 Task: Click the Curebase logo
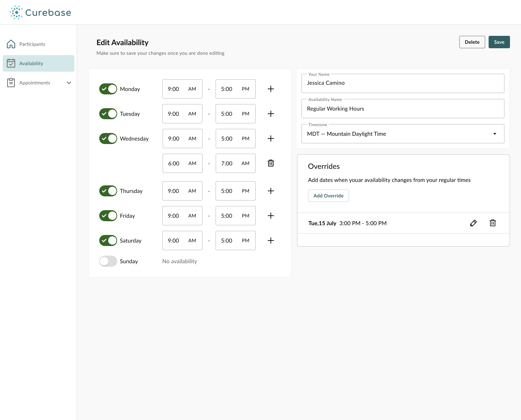click(x=40, y=12)
